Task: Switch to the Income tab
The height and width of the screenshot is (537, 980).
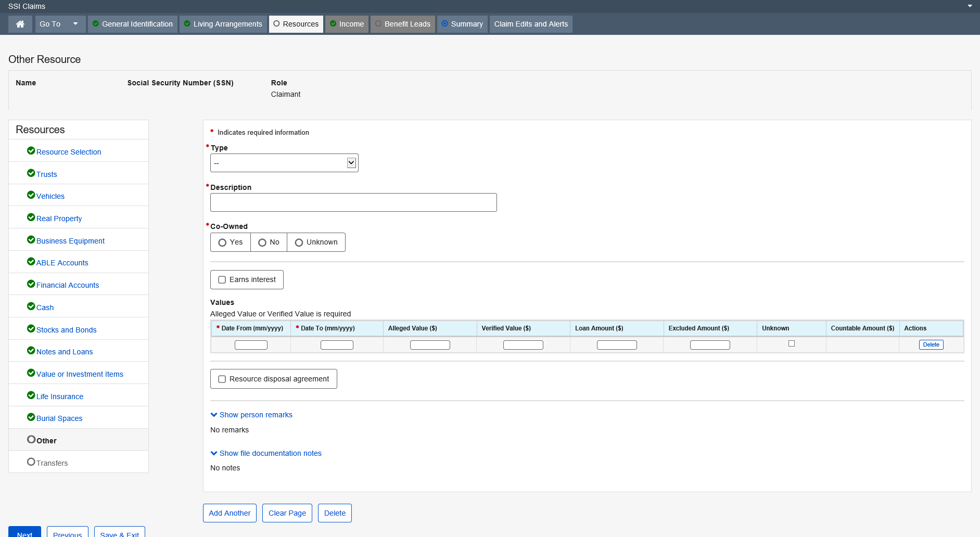Action: click(347, 24)
